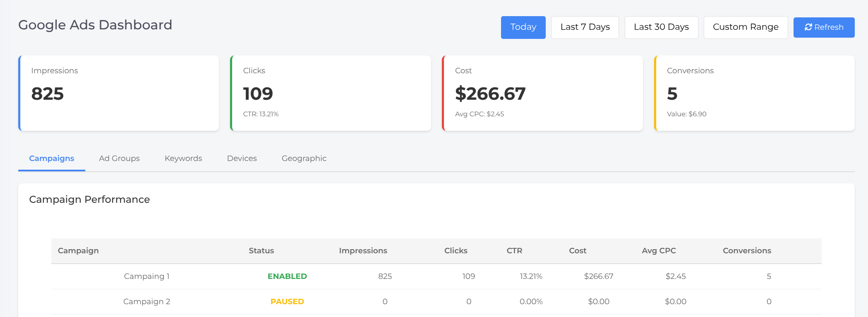Screen dimensions: 868x317
Task: Click the Status column header
Action: (261, 251)
